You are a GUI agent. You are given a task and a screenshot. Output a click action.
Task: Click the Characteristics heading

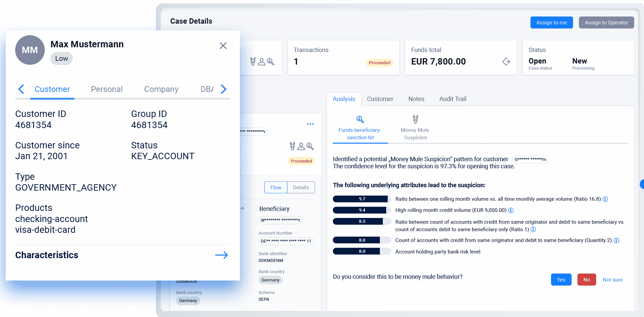tap(47, 255)
